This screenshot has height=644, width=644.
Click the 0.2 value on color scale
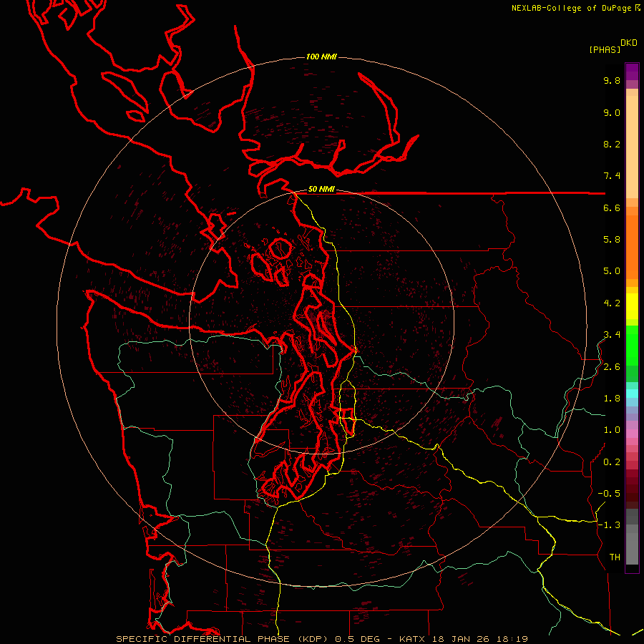612,462
